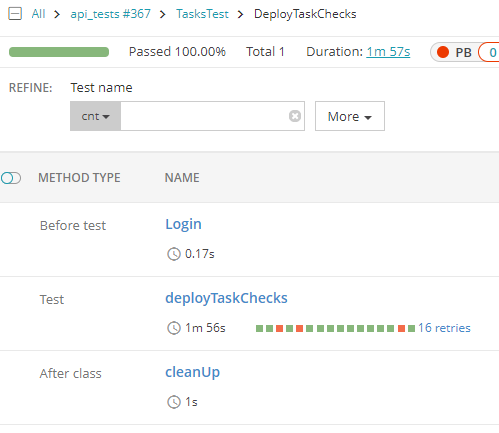Sort by METHOD TYPE column header

pyautogui.click(x=79, y=178)
